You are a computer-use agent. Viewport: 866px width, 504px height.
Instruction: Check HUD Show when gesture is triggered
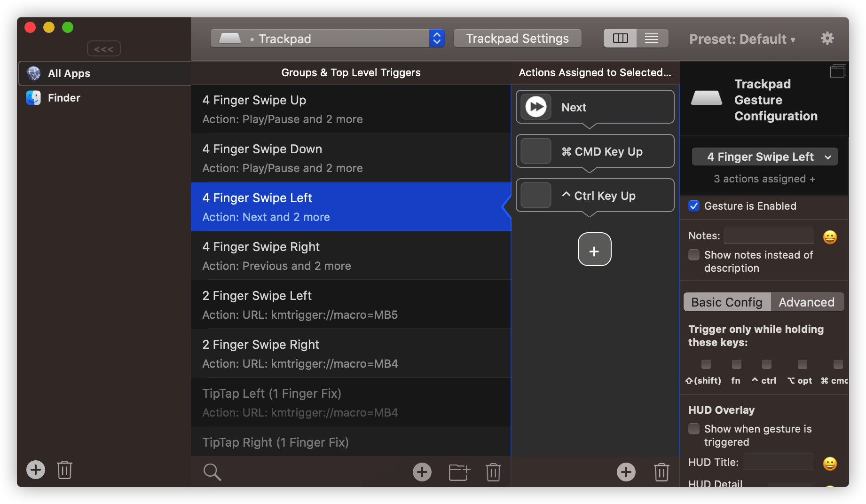pyautogui.click(x=694, y=429)
